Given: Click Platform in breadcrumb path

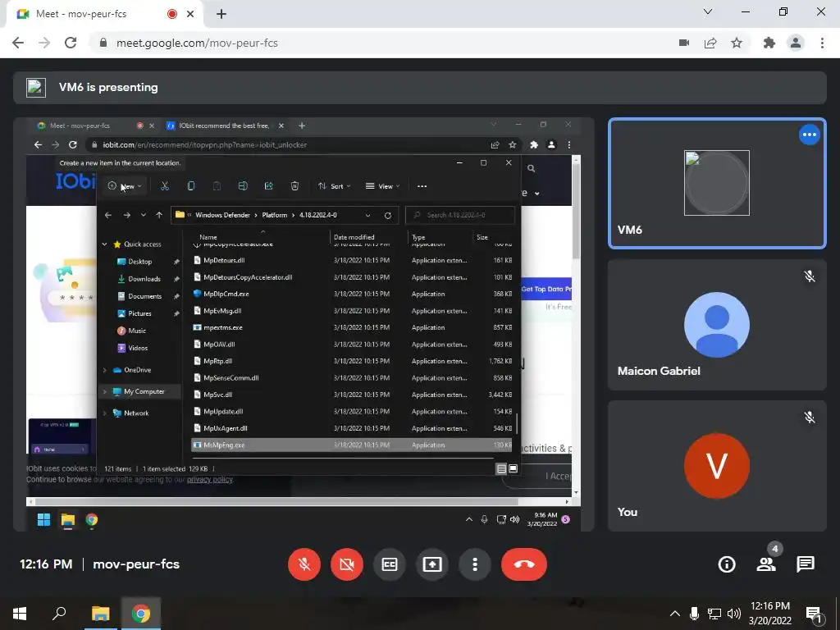Looking at the screenshot, I should [274, 215].
